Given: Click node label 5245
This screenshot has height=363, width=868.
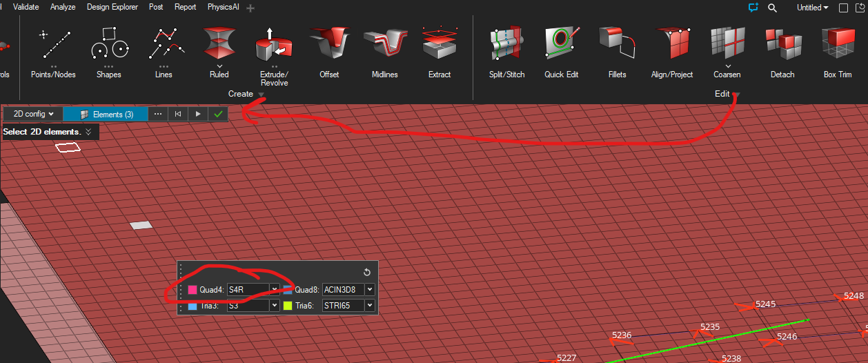Looking at the screenshot, I should 765,304.
